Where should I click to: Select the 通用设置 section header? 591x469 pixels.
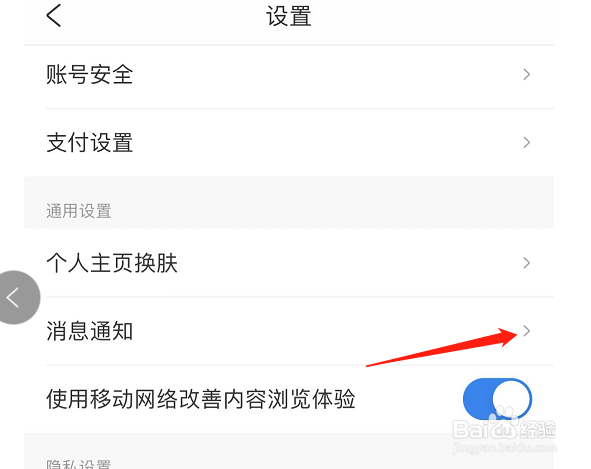pos(79,211)
